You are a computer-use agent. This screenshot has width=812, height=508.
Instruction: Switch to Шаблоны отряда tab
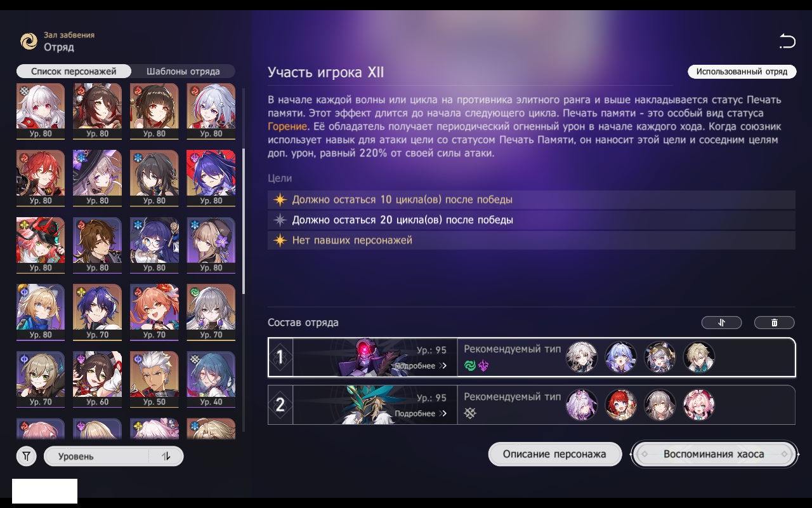(183, 71)
